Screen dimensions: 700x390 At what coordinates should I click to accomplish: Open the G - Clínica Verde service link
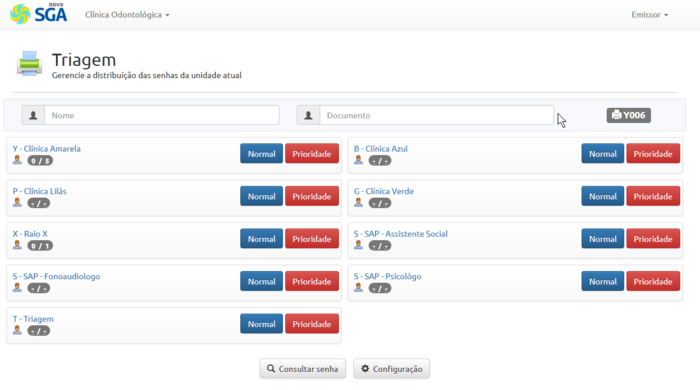[x=384, y=191]
